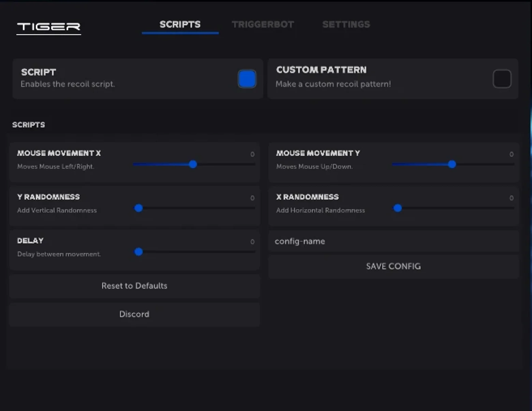Click the X Randomness value 0
532x411 pixels.
tap(512, 198)
